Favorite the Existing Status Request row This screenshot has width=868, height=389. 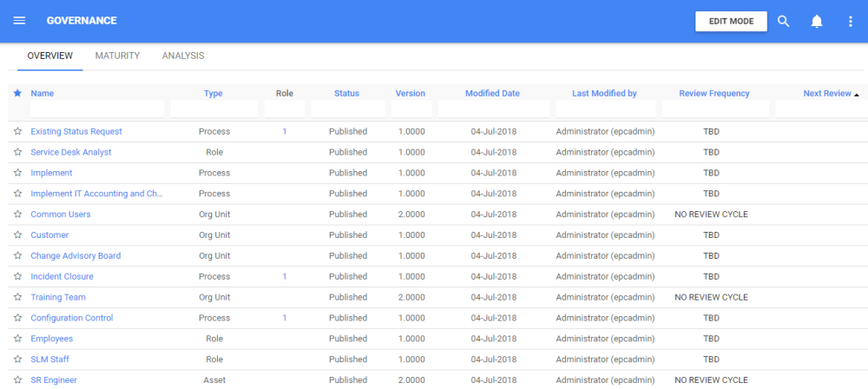coord(17,132)
